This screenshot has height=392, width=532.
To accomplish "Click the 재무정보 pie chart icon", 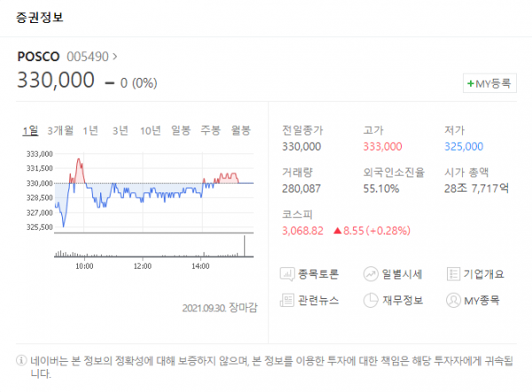I will click(371, 300).
